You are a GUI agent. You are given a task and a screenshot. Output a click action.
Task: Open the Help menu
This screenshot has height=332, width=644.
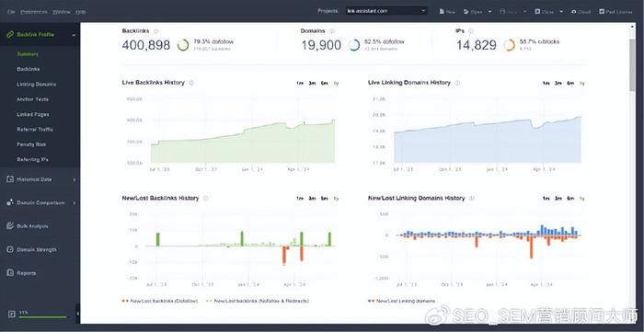pos(81,11)
